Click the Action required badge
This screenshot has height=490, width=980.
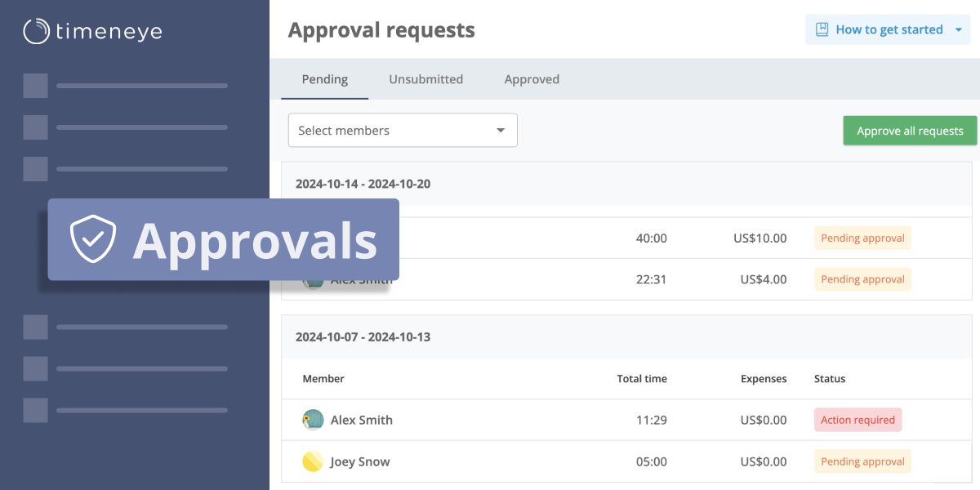click(x=857, y=419)
